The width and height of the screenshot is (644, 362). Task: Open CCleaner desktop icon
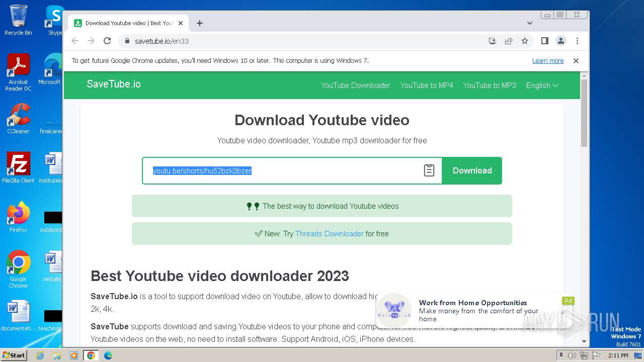(x=18, y=119)
